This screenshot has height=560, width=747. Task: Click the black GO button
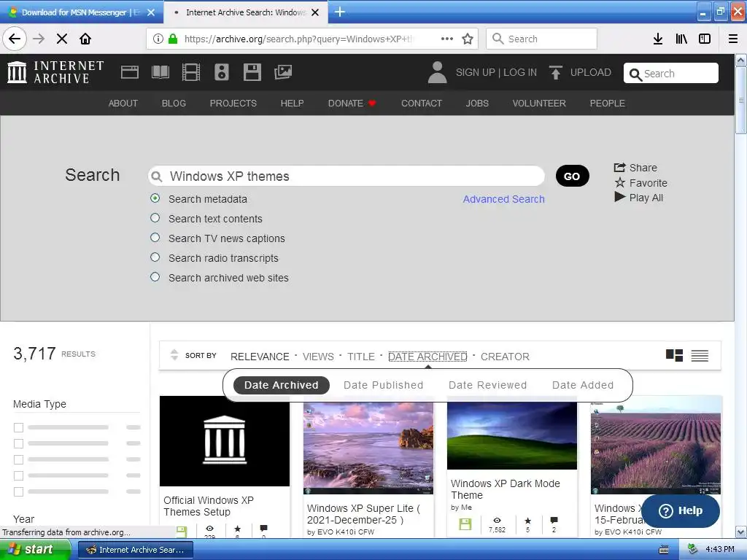pyautogui.click(x=572, y=176)
